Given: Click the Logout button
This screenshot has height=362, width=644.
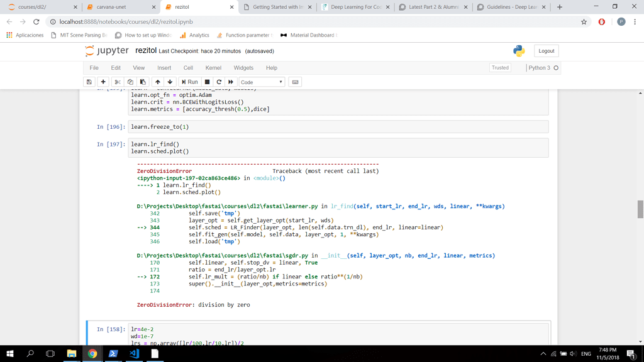Looking at the screenshot, I should coord(546,51).
